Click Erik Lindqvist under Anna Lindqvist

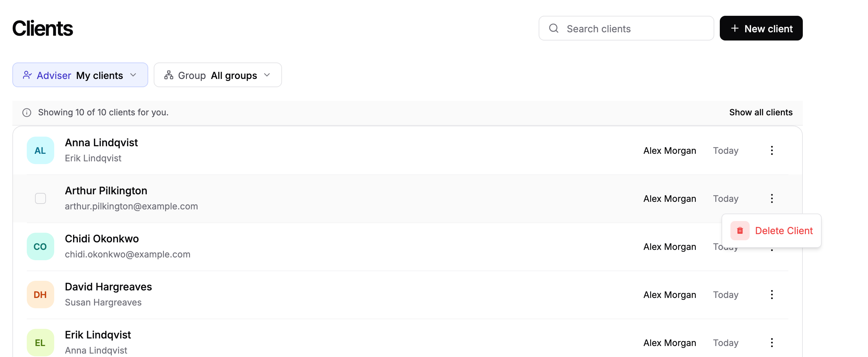coord(93,158)
